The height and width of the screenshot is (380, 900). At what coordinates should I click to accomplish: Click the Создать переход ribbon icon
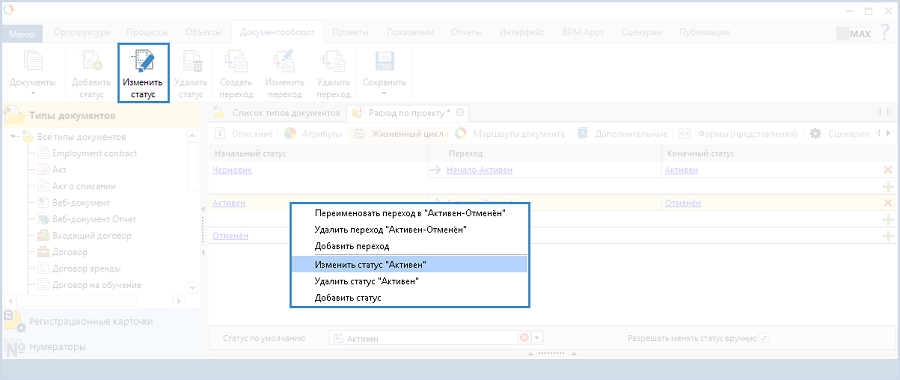click(x=236, y=62)
